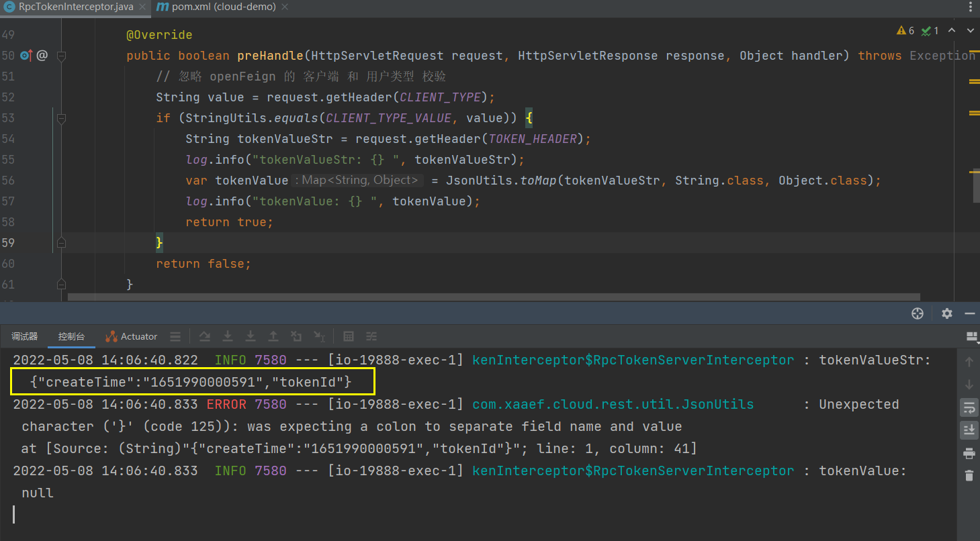Image resolution: width=980 pixels, height=541 pixels.
Task: Collapse the if block at line 53
Action: 61,118
